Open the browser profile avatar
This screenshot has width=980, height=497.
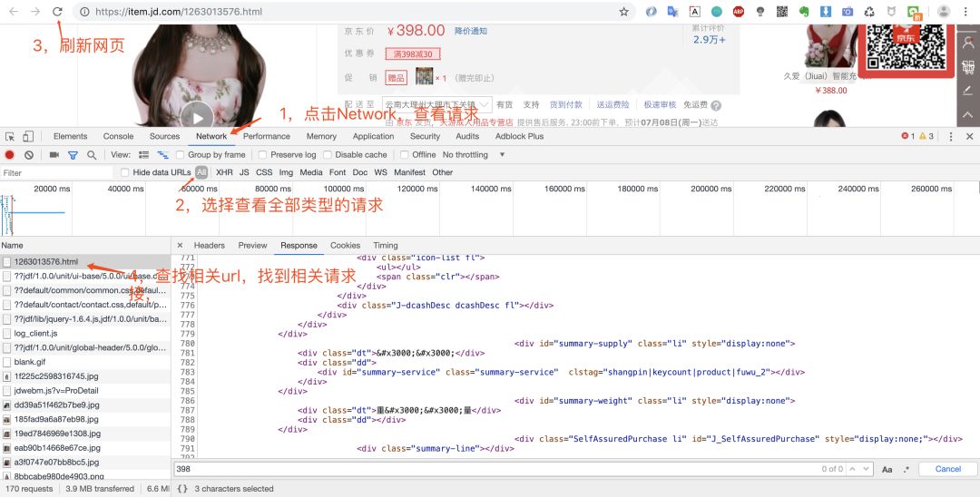(x=944, y=11)
